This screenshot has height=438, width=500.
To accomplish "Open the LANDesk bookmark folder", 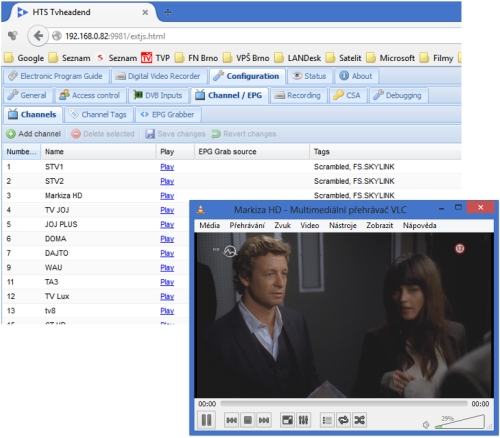I will (298, 58).
